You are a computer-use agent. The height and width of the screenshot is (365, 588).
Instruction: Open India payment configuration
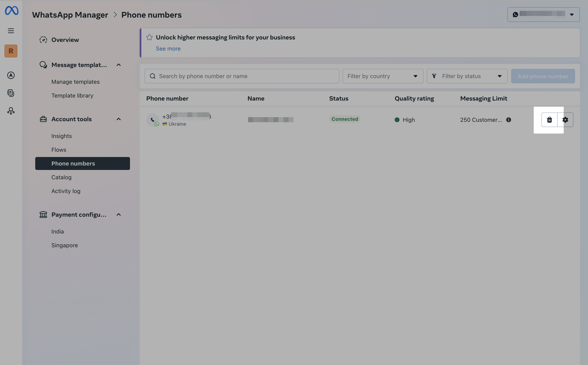click(x=58, y=232)
